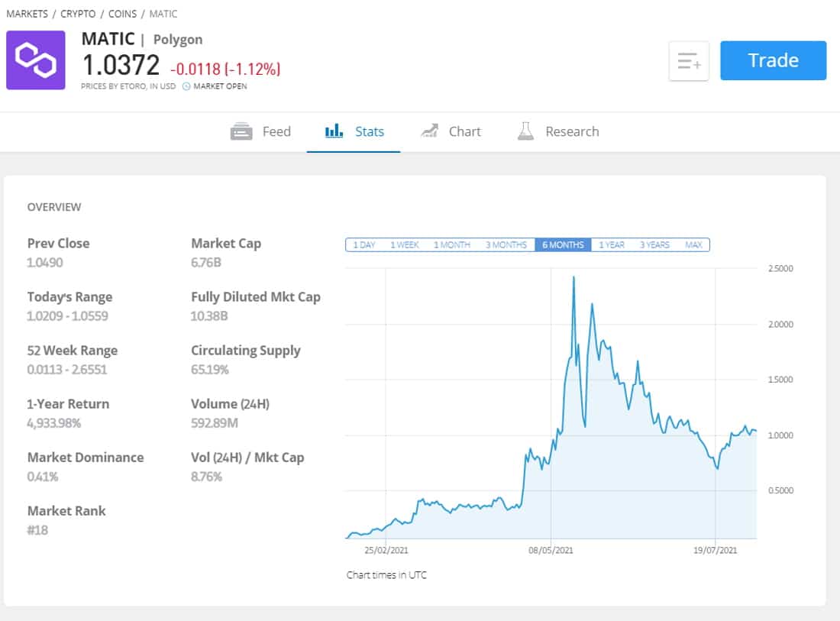Select the 3 MONTHS chart range
Image resolution: width=840 pixels, height=621 pixels.
(x=506, y=245)
